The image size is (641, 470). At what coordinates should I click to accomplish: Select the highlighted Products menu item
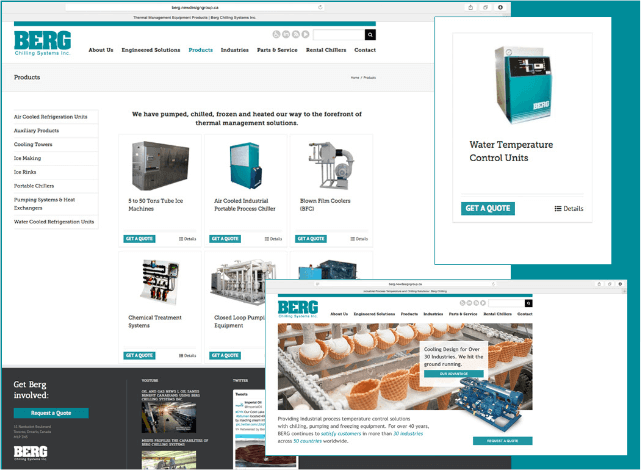201,50
